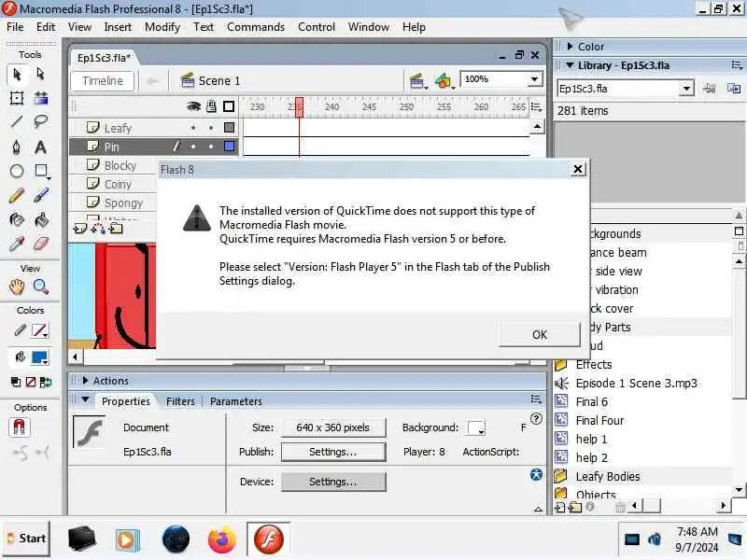Click the Swap Colors icon
This screenshot has height=560, width=747.
click(x=46, y=382)
